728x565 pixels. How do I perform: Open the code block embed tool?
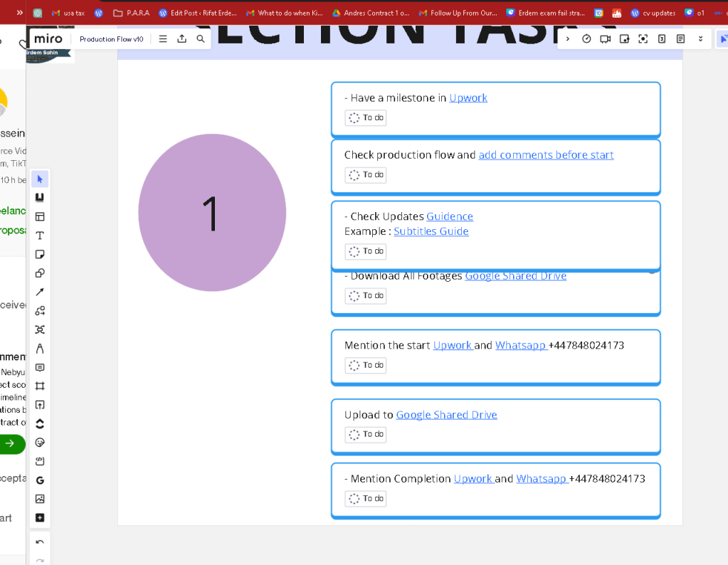point(40,462)
